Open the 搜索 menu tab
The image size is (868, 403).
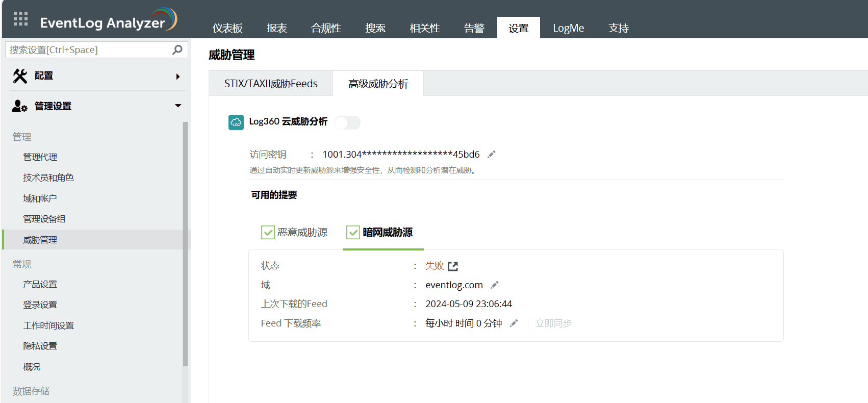(375, 28)
